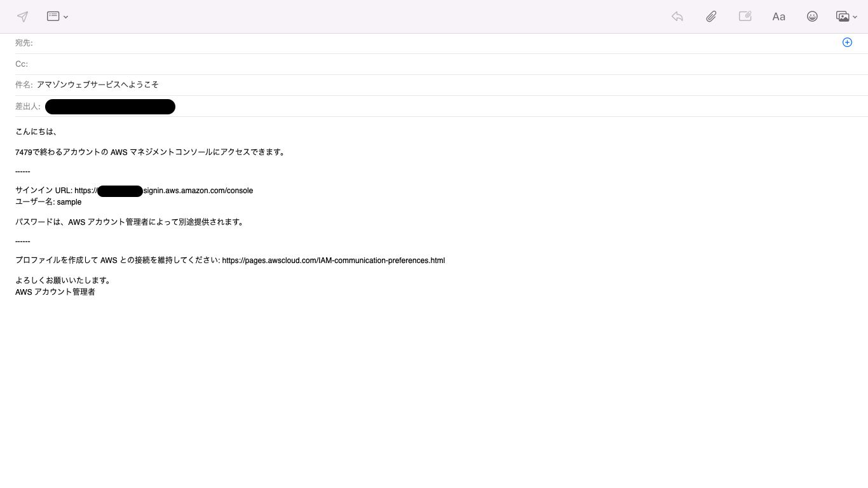This screenshot has width=868, height=488.
Task: Open the AWS console sign-in URL
Action: point(197,190)
